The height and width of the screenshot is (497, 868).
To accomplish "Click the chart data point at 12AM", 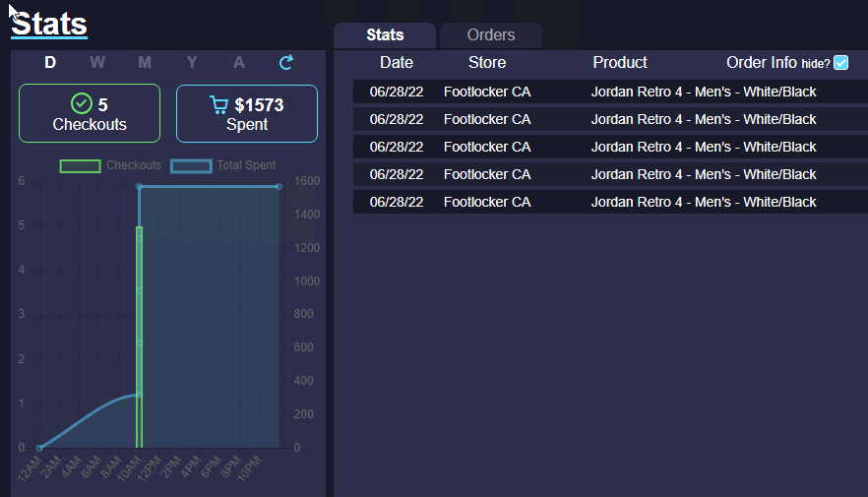I will click(38, 447).
